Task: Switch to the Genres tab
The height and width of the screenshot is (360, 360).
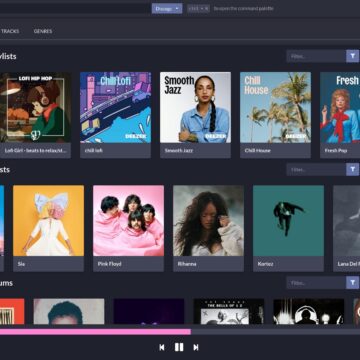Action: pos(43,31)
